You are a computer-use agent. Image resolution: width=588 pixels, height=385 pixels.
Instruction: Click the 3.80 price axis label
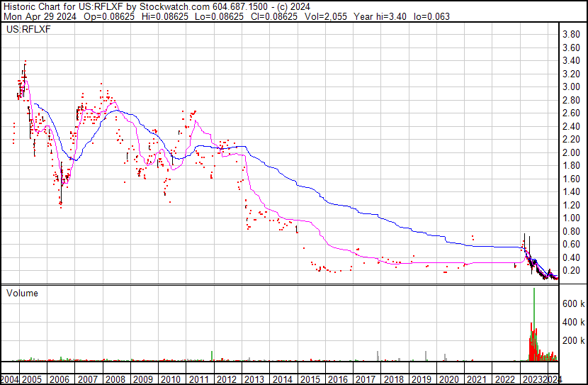571,34
